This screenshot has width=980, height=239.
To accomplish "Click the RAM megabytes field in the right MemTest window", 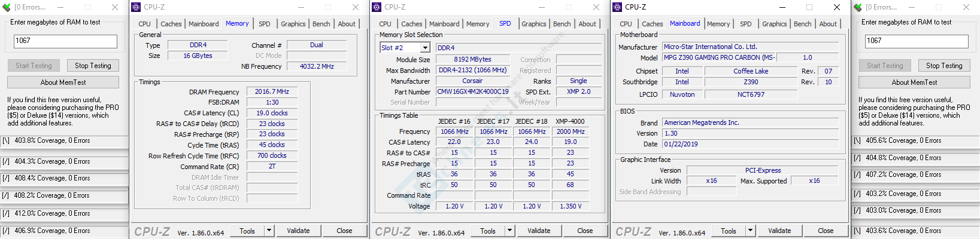I will (917, 41).
